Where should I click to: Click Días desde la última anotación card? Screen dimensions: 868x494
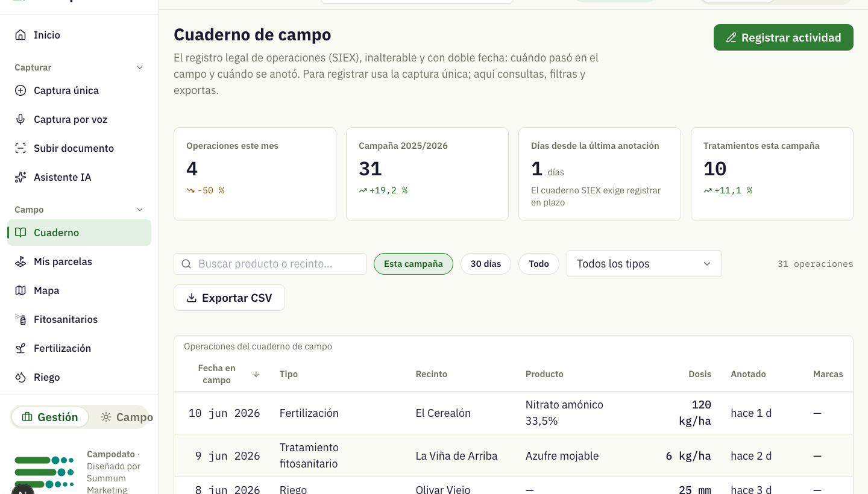click(600, 174)
